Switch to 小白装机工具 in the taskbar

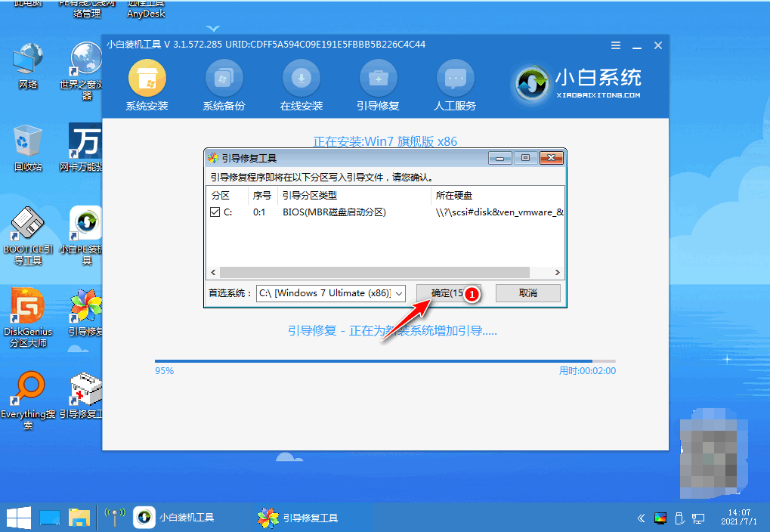pos(175,518)
